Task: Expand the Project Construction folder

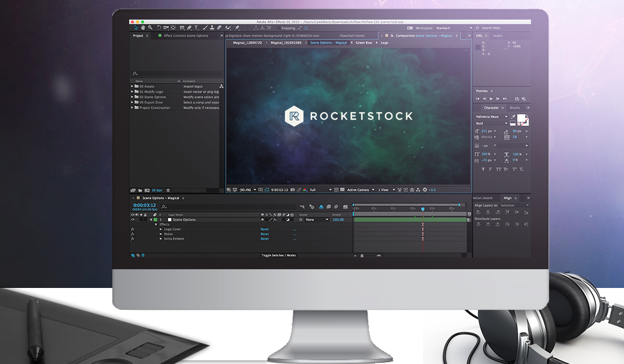Action: [x=132, y=108]
